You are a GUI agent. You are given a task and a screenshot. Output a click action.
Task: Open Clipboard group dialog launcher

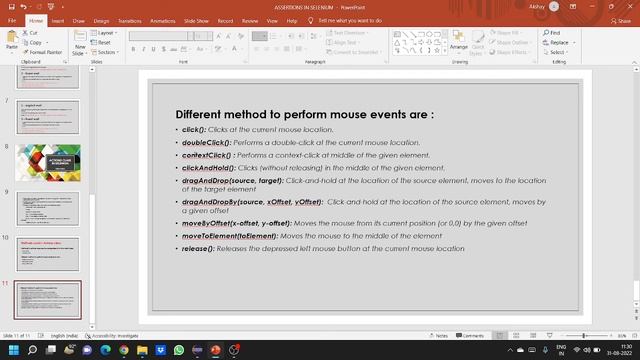click(65, 62)
